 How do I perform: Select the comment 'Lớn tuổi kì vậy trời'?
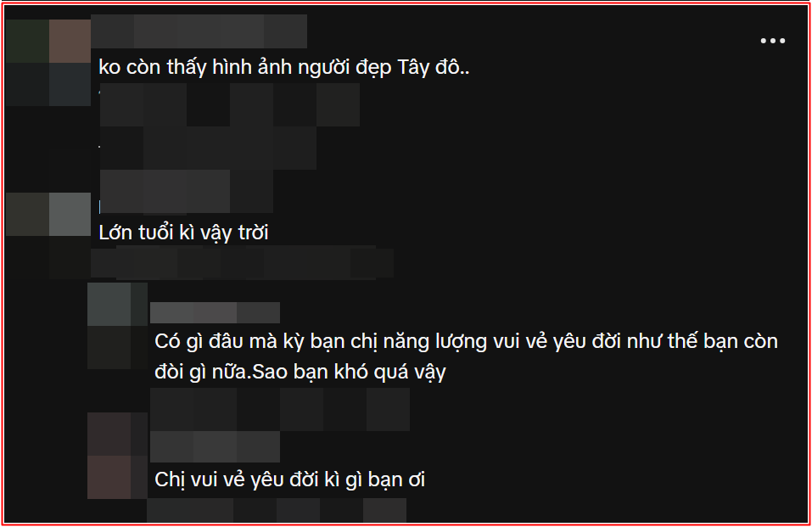[x=183, y=233]
